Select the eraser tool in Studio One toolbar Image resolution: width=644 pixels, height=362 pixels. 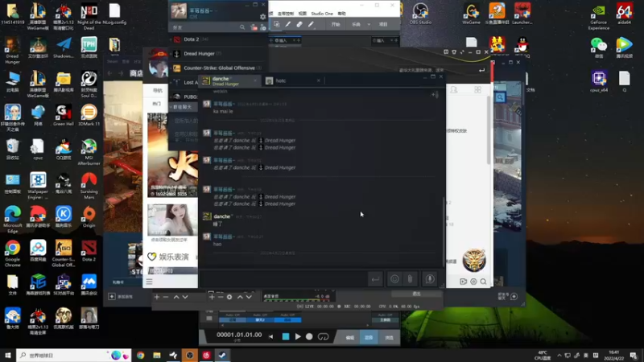coord(299,25)
